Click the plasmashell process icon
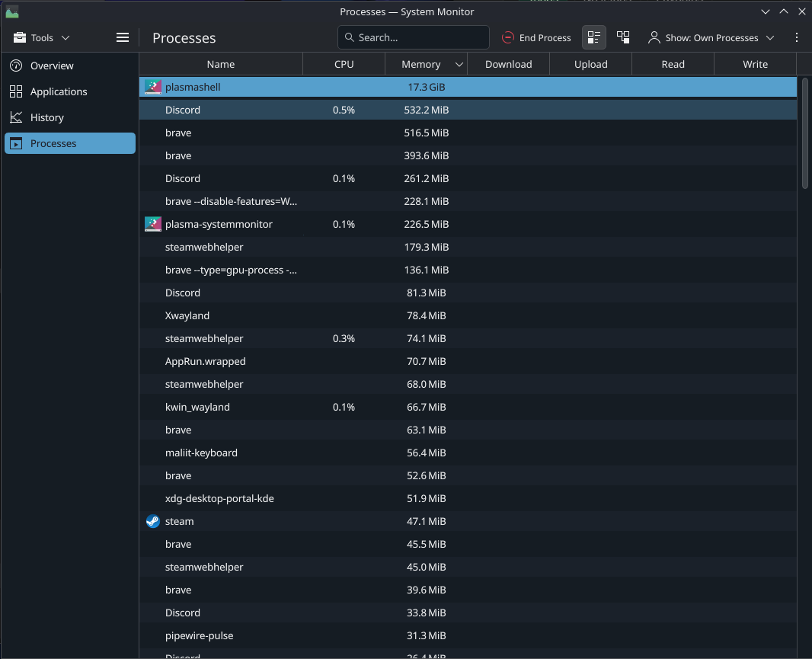 coord(152,87)
